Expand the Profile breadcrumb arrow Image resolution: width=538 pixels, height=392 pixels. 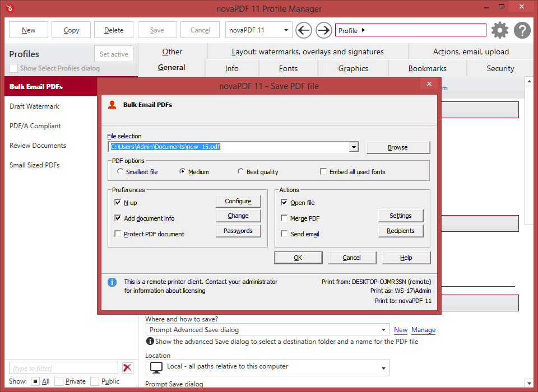pos(363,30)
